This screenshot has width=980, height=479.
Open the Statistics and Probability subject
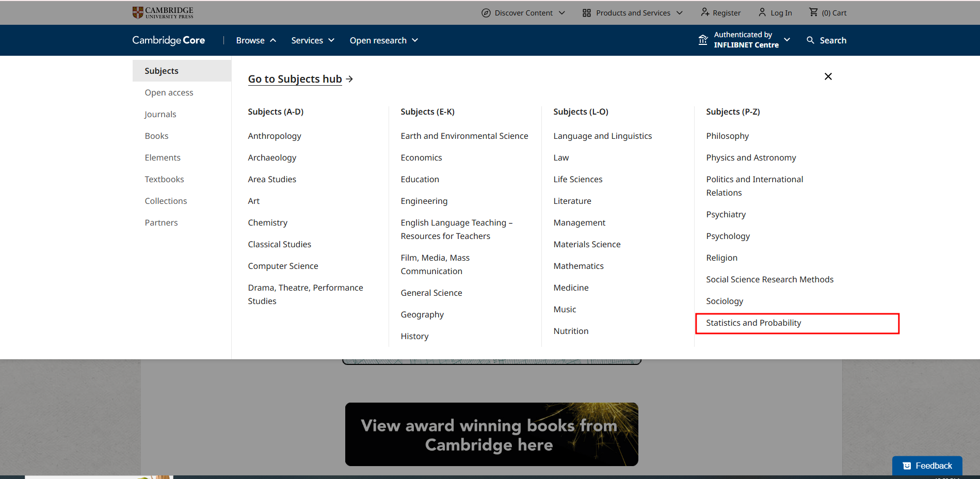click(753, 323)
